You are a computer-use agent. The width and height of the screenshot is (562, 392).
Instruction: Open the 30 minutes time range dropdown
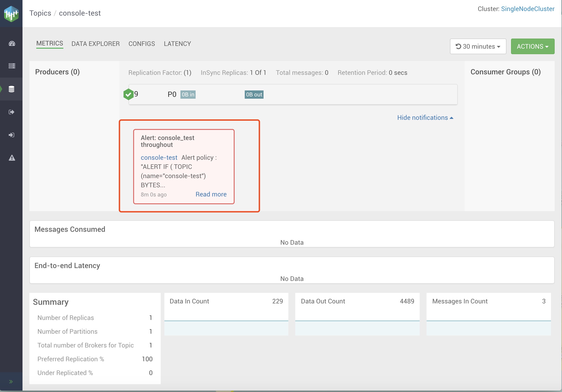click(x=478, y=46)
